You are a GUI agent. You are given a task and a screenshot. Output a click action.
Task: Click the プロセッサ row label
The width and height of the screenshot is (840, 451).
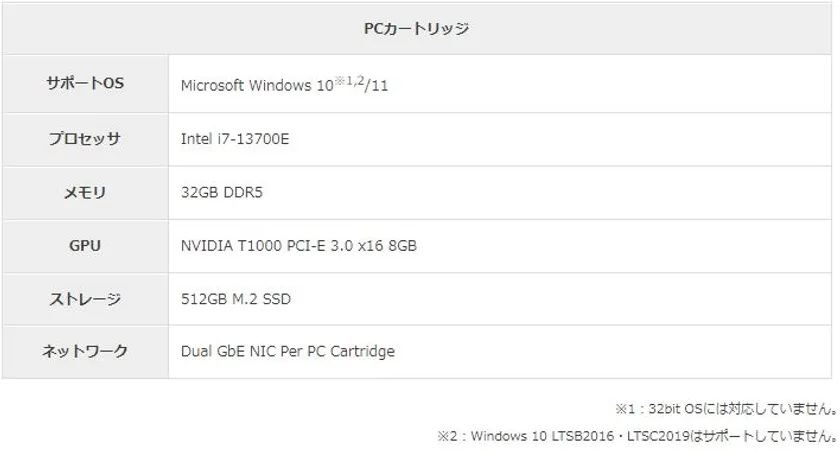point(85,139)
